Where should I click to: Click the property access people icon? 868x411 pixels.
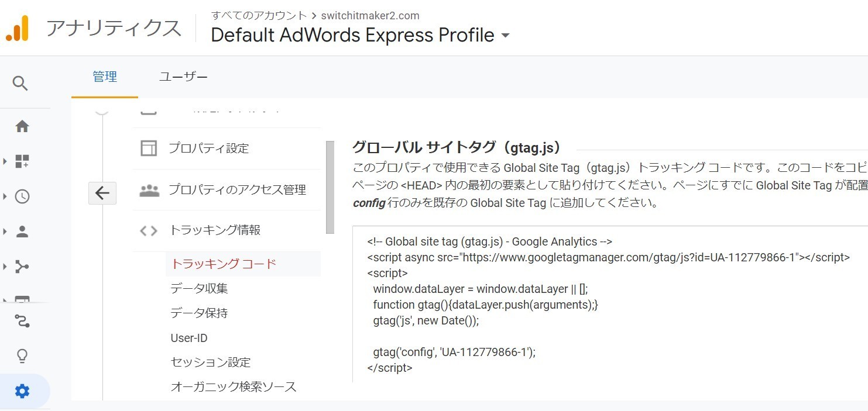click(149, 190)
